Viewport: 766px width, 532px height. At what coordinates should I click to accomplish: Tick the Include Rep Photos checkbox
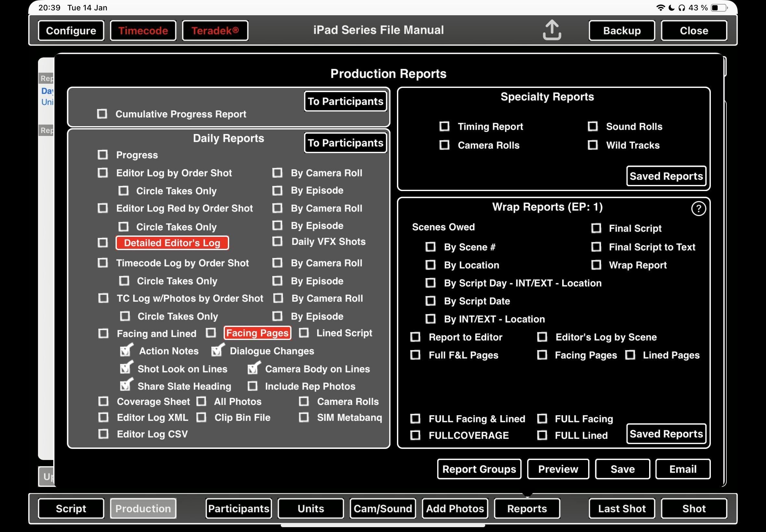(x=253, y=386)
